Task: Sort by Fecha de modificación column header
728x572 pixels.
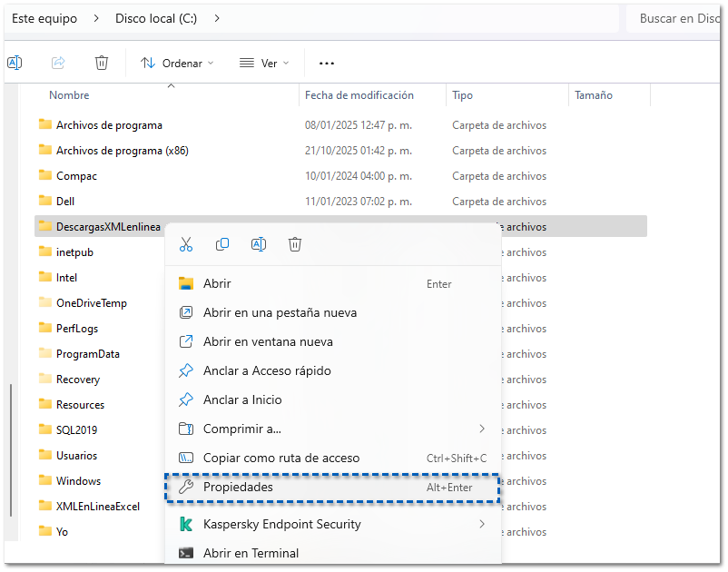Action: point(359,95)
